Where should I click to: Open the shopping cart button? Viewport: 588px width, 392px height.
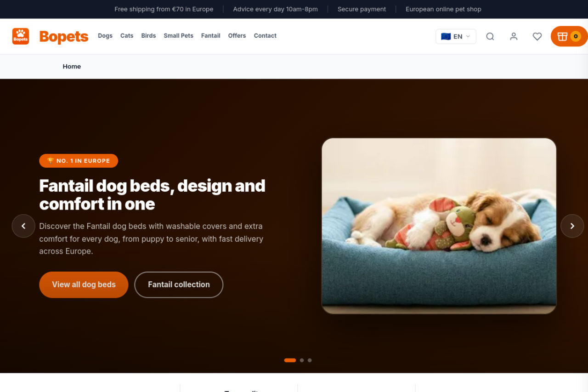coord(569,36)
